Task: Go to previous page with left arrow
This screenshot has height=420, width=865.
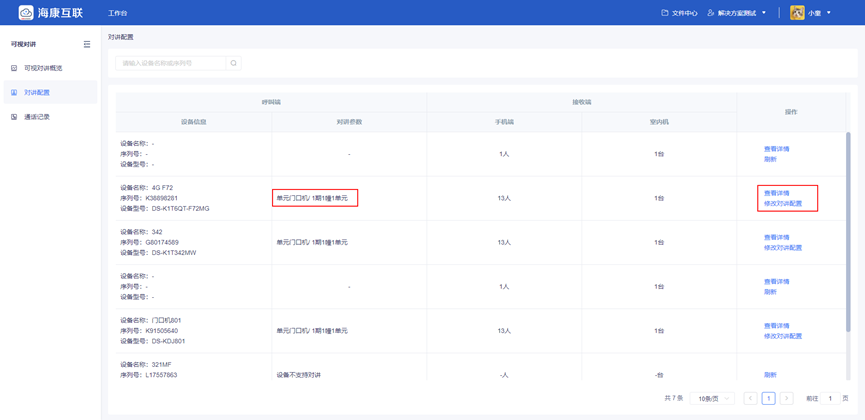Action: tap(750, 398)
